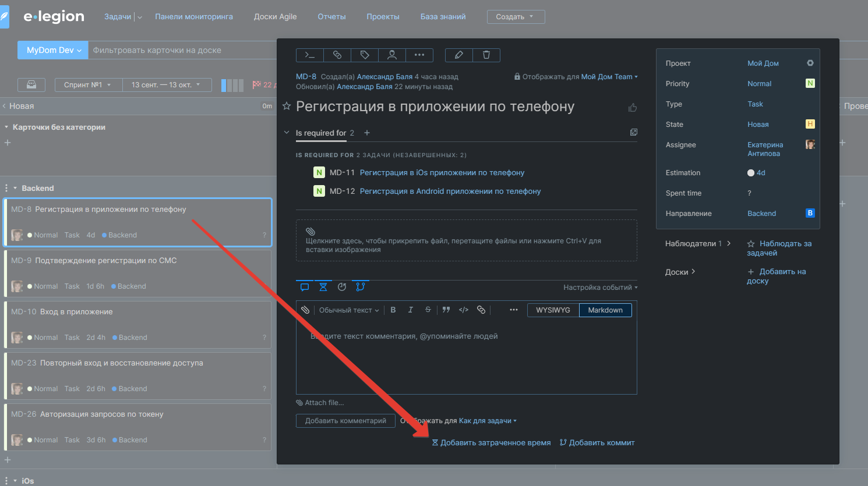Insert code with the </> icon

pyautogui.click(x=464, y=310)
